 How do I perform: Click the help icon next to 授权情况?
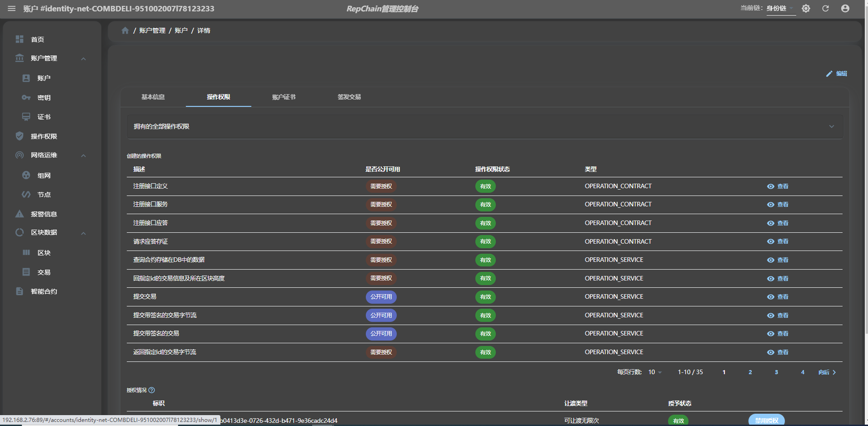152,390
